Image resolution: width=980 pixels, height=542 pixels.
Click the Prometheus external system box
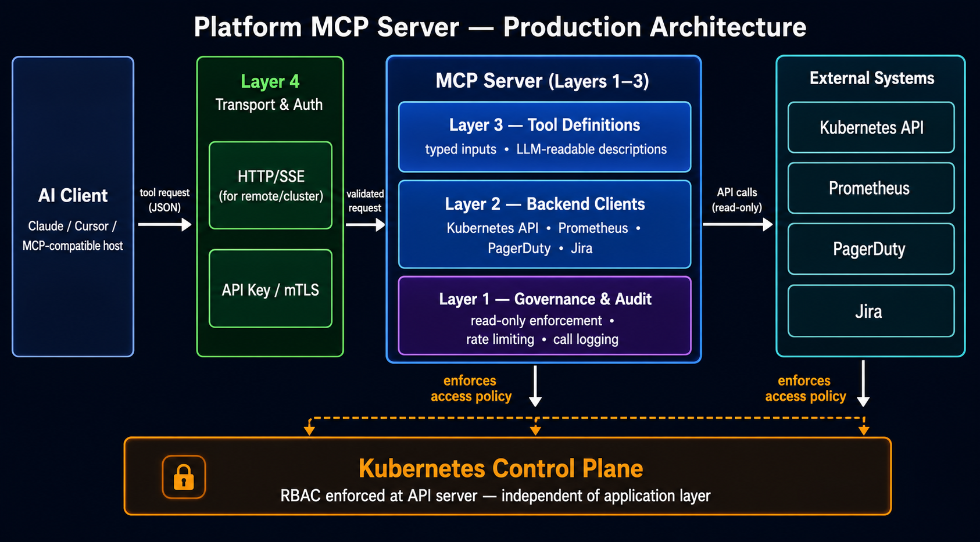871,188
